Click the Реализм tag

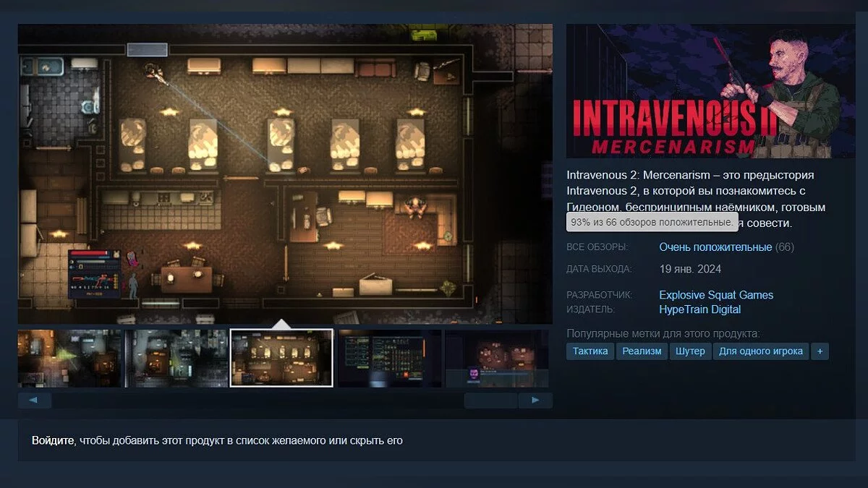[x=642, y=351]
